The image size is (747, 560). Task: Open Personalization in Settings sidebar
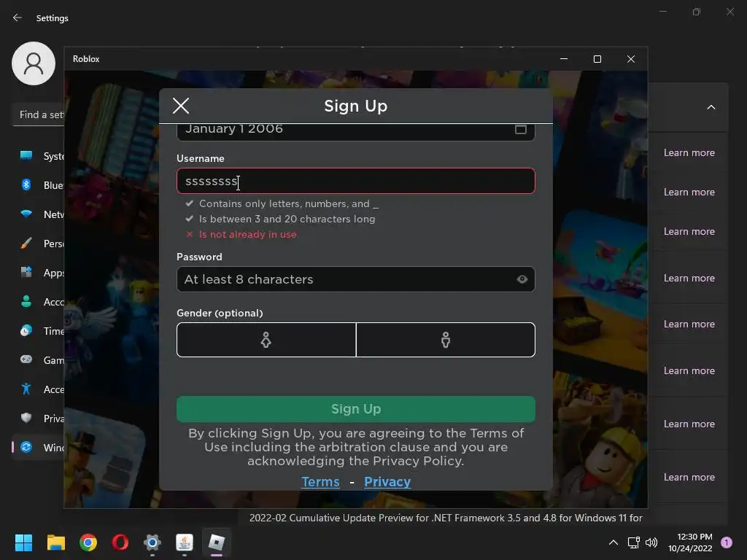pyautogui.click(x=42, y=244)
